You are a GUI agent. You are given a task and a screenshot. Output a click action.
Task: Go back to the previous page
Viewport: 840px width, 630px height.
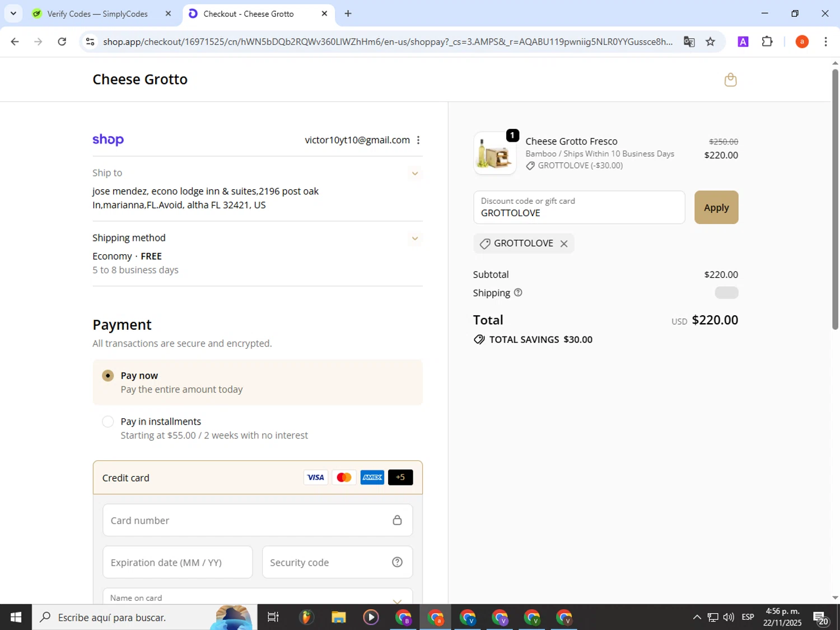(15, 41)
